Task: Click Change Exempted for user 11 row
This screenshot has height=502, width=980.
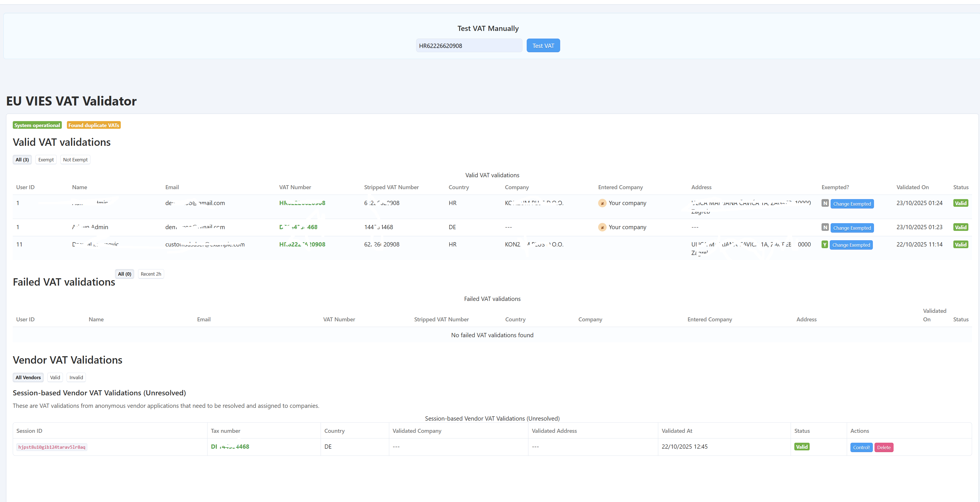Action: [851, 245]
